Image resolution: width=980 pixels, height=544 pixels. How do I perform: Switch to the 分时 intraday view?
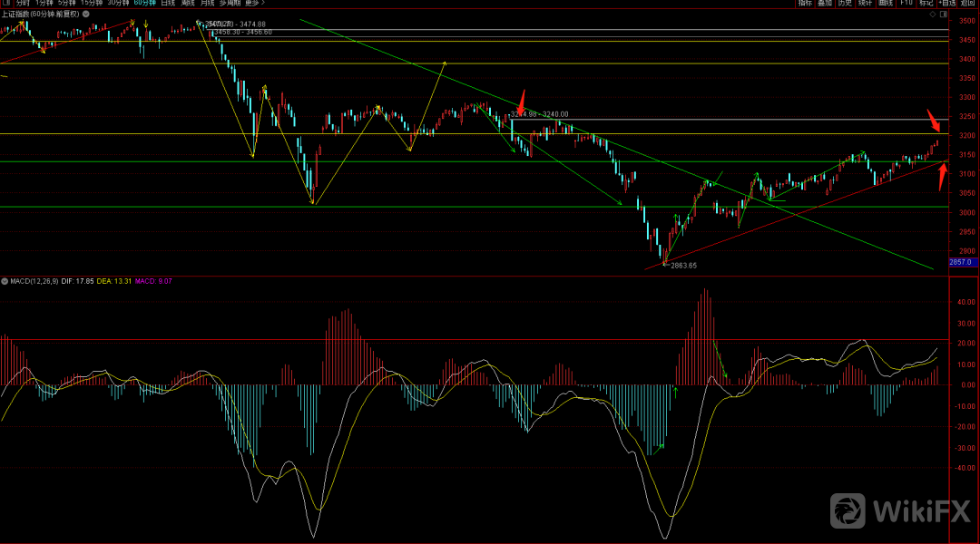23,4
